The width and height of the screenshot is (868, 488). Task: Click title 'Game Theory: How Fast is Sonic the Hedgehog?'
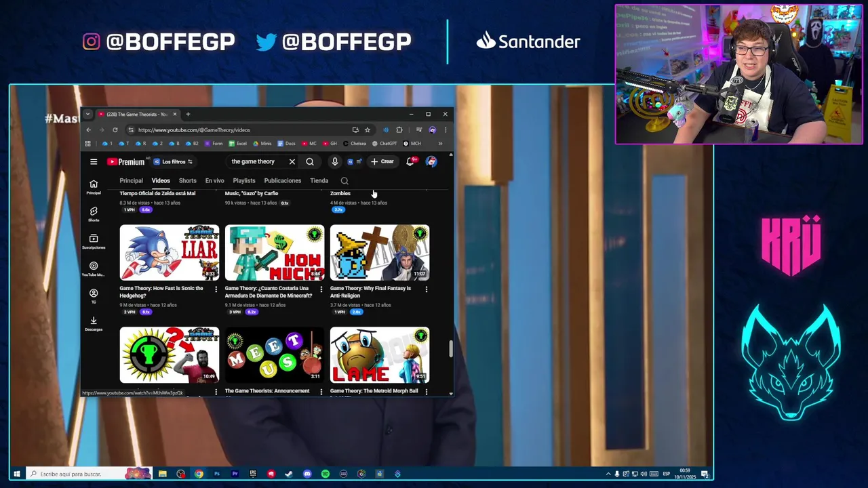[161, 292]
